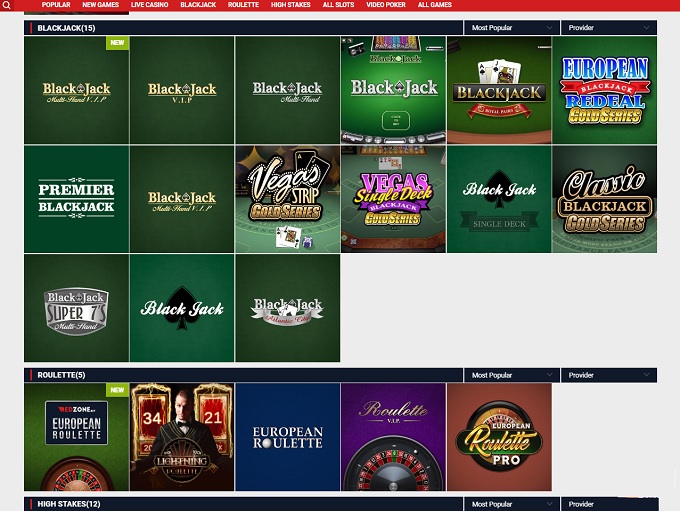This screenshot has width=680, height=511.
Task: Open Blackjack Provider filter dropdown
Action: (x=608, y=28)
